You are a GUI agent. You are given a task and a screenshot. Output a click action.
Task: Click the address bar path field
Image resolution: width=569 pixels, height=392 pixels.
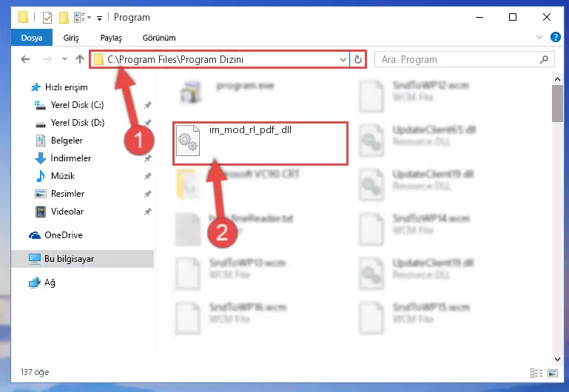point(220,59)
